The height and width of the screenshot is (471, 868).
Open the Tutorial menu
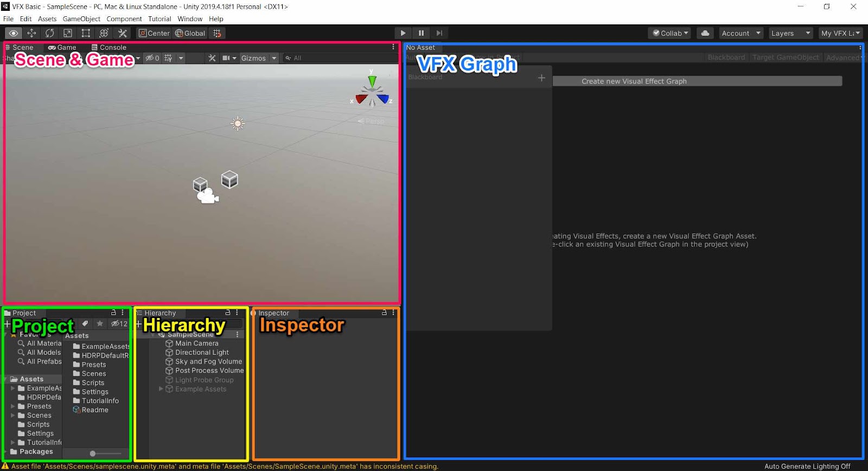(x=159, y=19)
